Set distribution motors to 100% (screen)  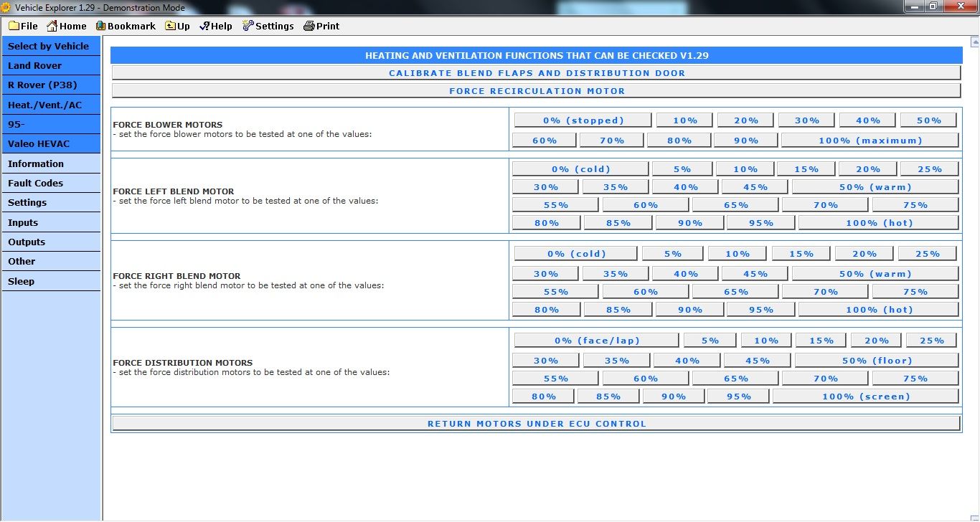click(x=865, y=397)
